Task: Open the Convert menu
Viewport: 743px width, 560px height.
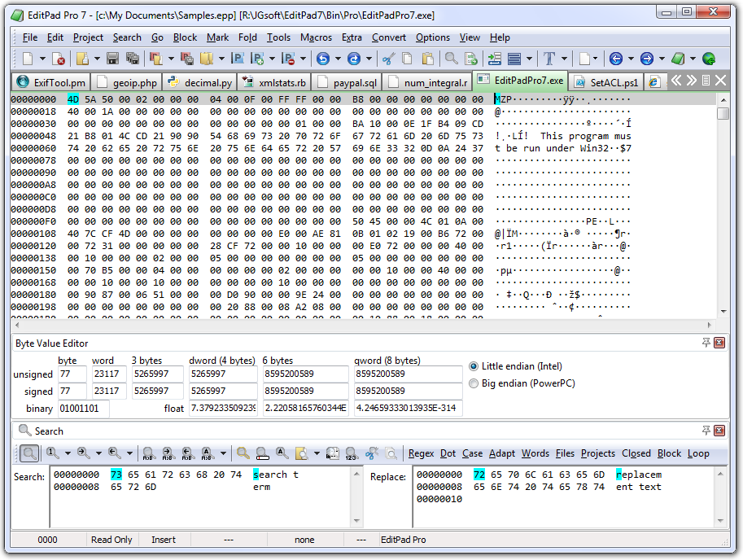Action: [388, 37]
